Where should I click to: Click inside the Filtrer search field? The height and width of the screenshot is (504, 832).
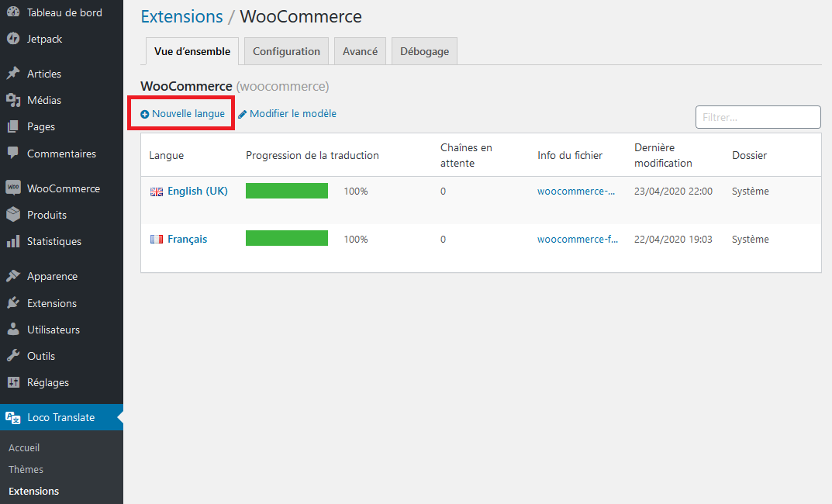pos(758,116)
